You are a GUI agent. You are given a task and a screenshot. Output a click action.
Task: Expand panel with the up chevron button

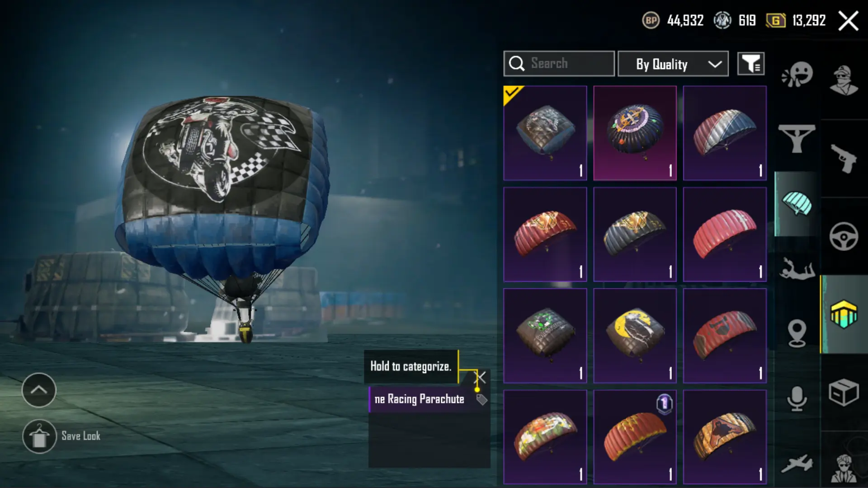(39, 390)
